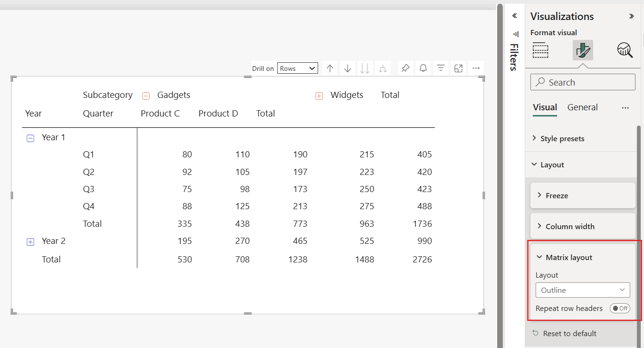
Task: Open the visual's filters icon
Action: (441, 68)
